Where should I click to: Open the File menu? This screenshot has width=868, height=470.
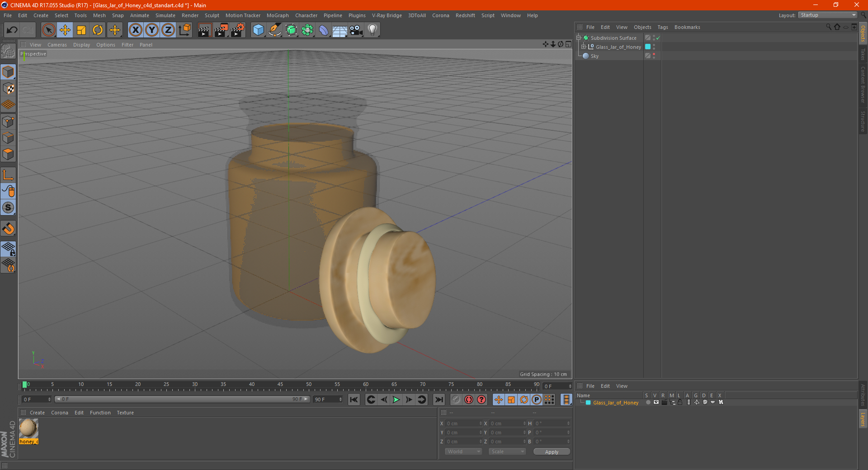click(x=8, y=15)
